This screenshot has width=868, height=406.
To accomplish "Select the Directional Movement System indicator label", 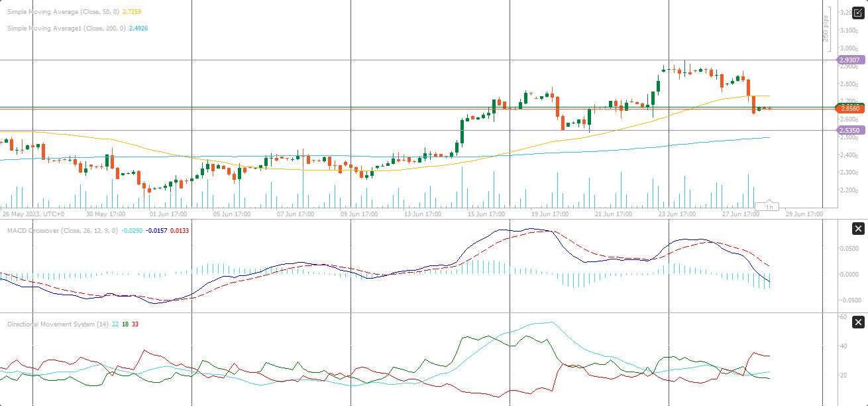I will [60, 324].
